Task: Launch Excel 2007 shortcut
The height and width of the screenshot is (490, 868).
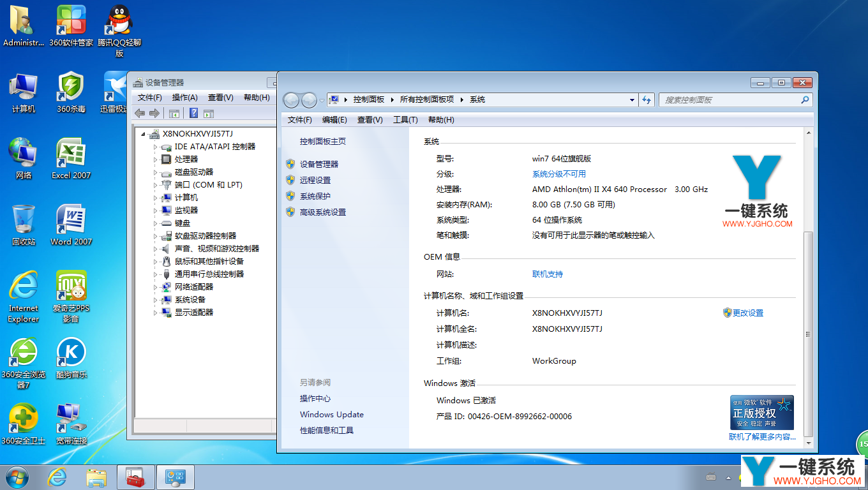Action: (71, 159)
